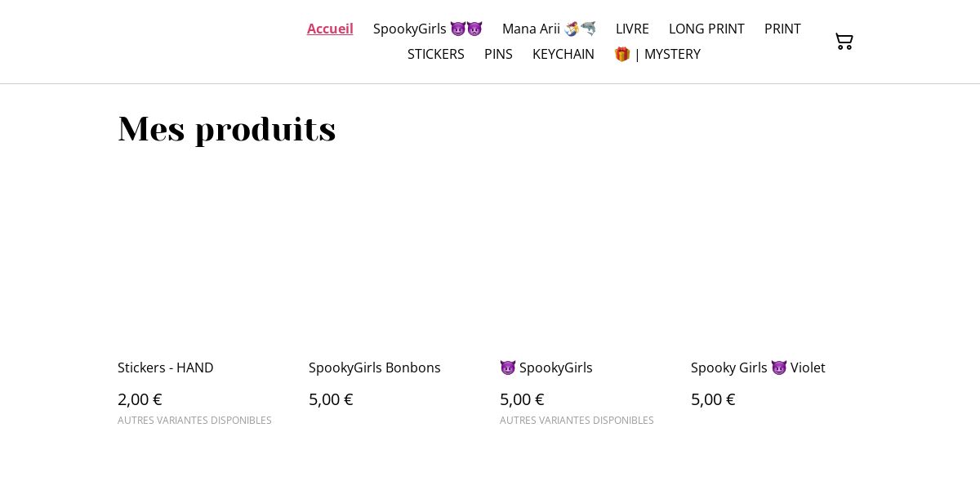Open the KEYCHAIN category
This screenshot has width=980, height=490.
(563, 54)
